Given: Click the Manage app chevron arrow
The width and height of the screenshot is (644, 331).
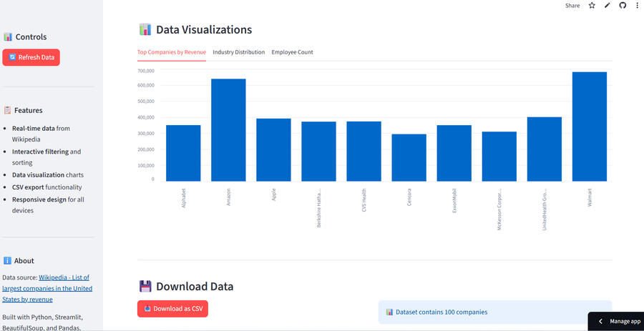Looking at the screenshot, I should pos(600,322).
